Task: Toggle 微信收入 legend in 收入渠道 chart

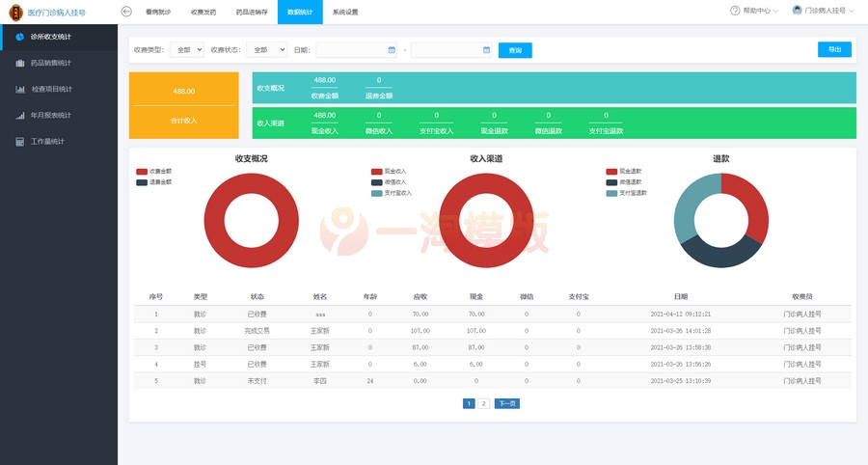Action: pos(389,182)
